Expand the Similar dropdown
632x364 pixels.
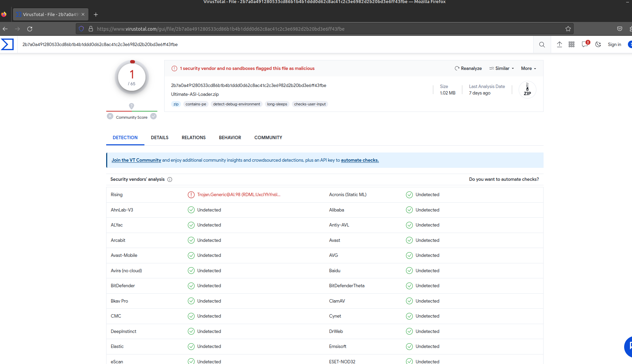pos(502,68)
